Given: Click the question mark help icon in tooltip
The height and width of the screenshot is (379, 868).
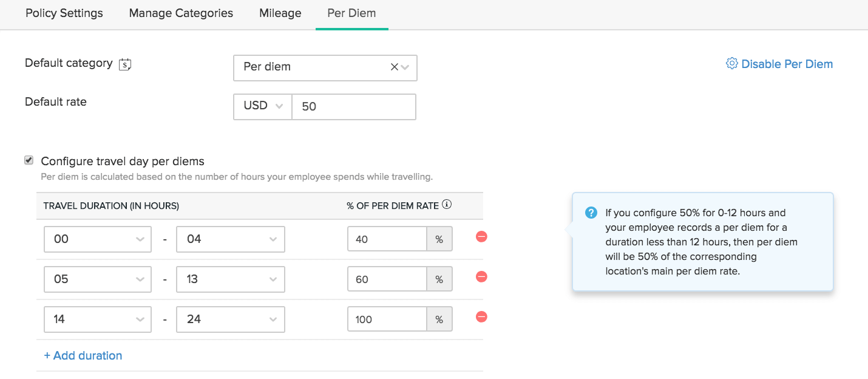Looking at the screenshot, I should pyautogui.click(x=591, y=213).
